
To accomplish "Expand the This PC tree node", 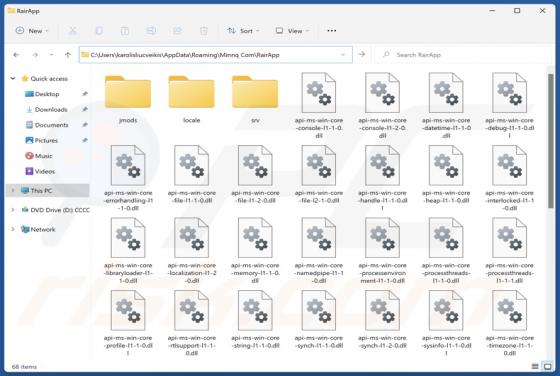I will [x=13, y=191].
